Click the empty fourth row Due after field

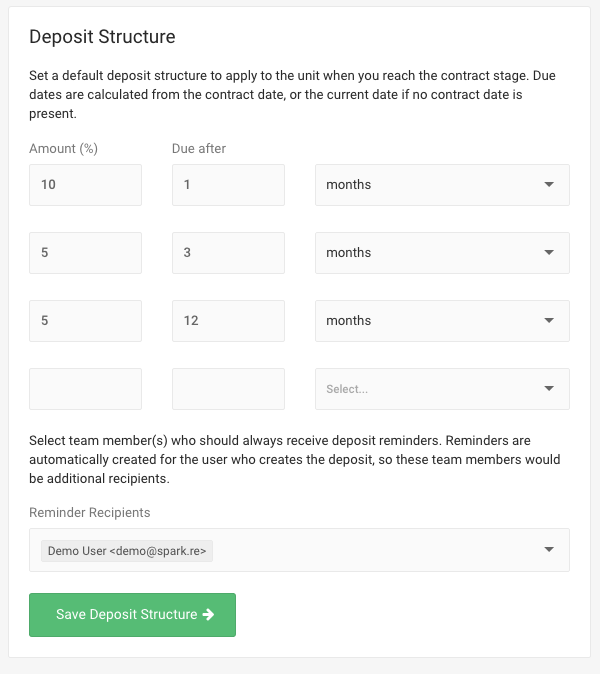click(x=228, y=389)
